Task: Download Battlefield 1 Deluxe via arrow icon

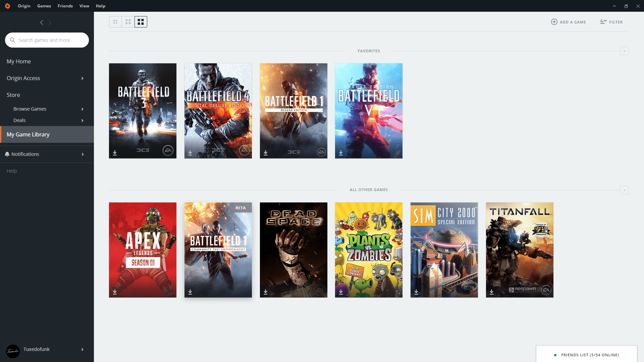Action: click(266, 153)
